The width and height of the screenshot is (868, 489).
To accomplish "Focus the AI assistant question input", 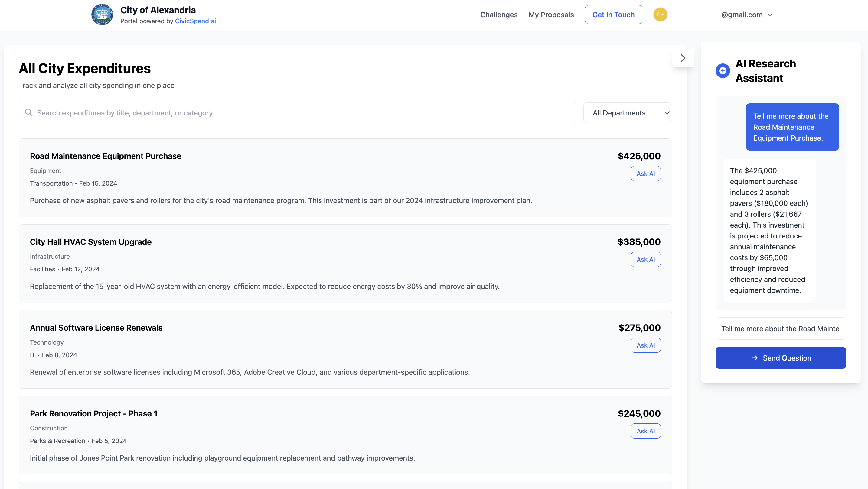I will point(780,328).
